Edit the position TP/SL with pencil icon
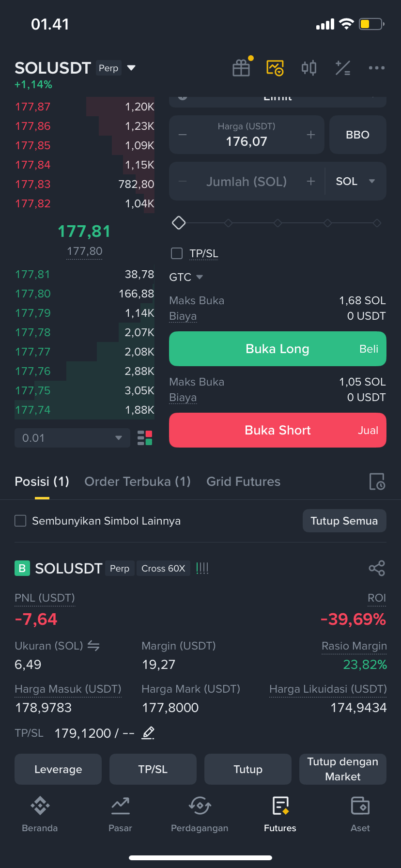This screenshot has height=868, width=401. [148, 733]
